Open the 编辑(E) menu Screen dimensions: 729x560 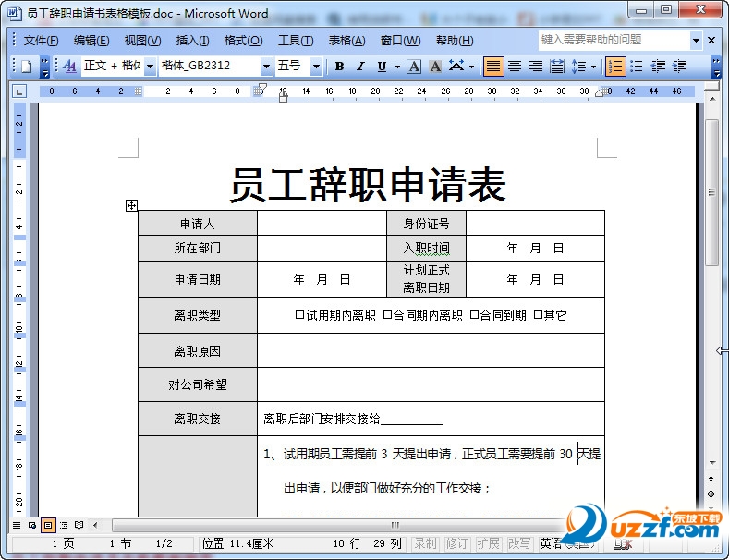(91, 41)
